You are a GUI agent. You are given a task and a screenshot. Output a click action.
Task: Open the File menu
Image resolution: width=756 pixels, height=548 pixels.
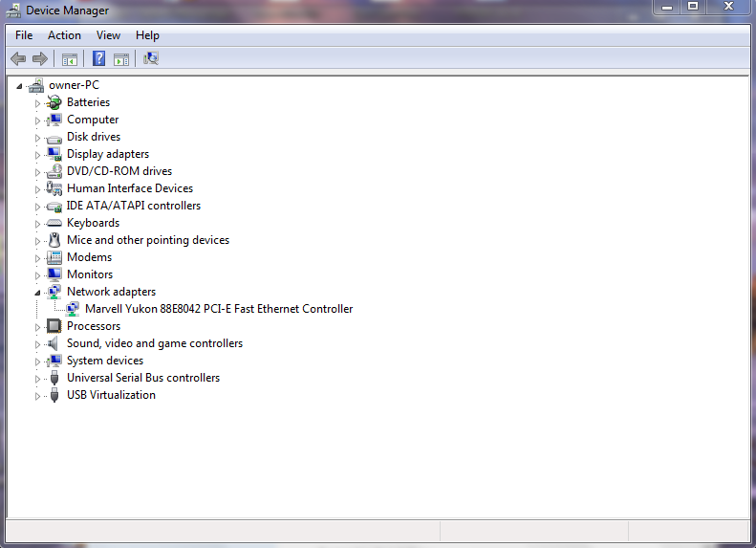24,35
